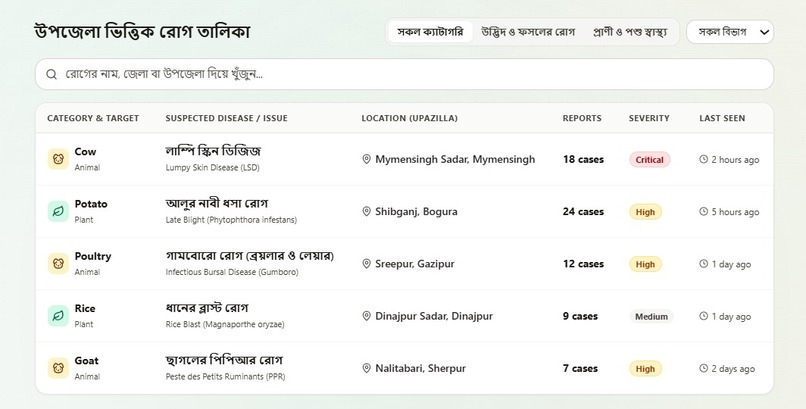Click Shibganj, Bogura location text
Image resolution: width=806 pixels, height=409 pixels.
(416, 212)
